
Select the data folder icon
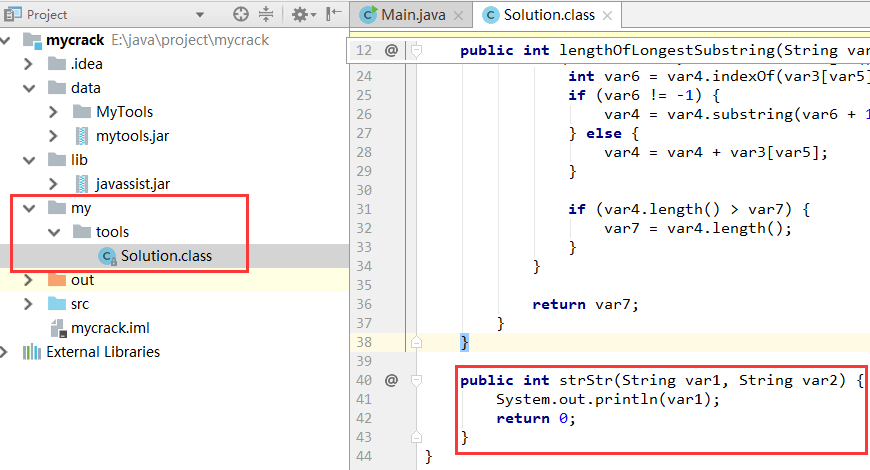point(57,88)
